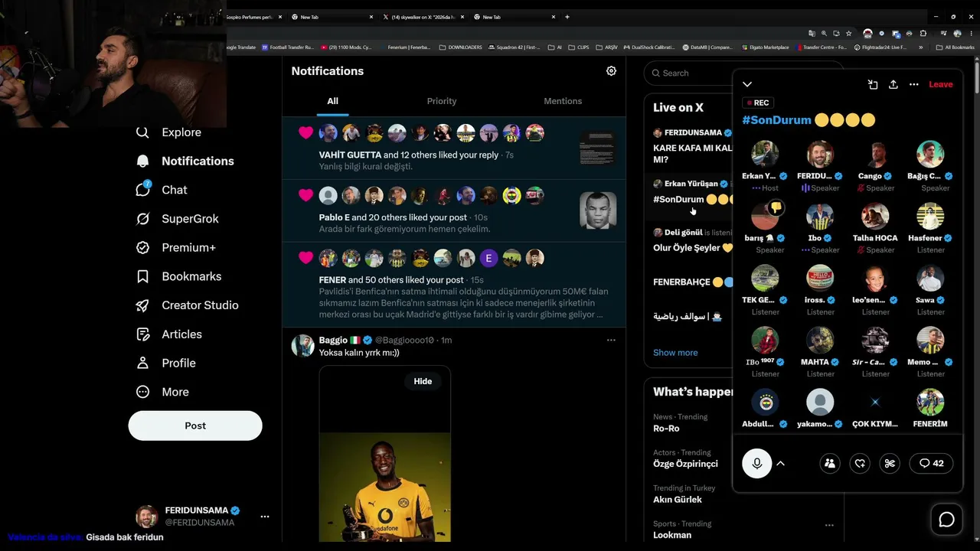Switch to the Mentions tab
This screenshot has width=980, height=551.
point(563,101)
